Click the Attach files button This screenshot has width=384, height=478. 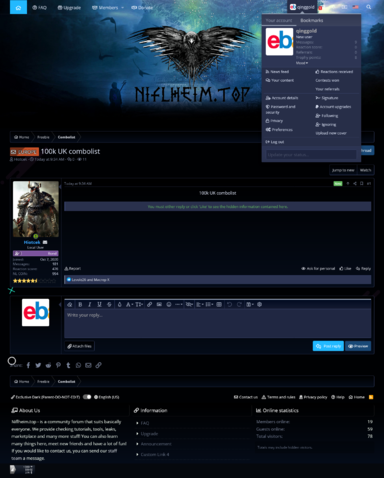click(79, 346)
